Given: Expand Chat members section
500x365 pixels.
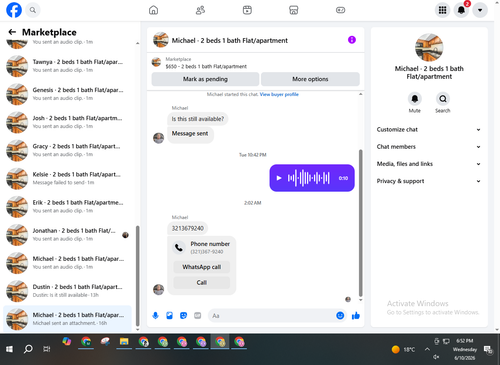Looking at the screenshot, I should 429,147.
